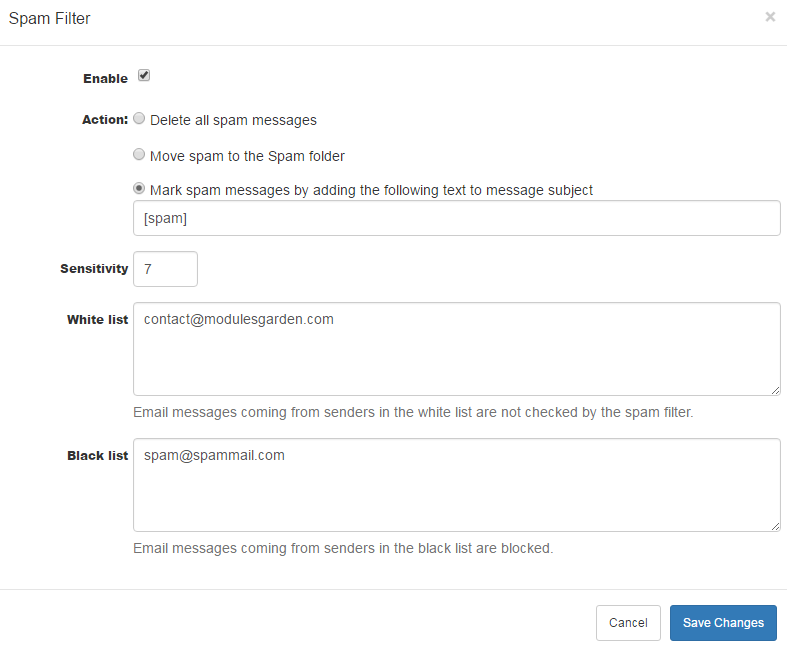The width and height of the screenshot is (787, 650).
Task: Click the [spam] subject text field
Action: [x=457, y=218]
